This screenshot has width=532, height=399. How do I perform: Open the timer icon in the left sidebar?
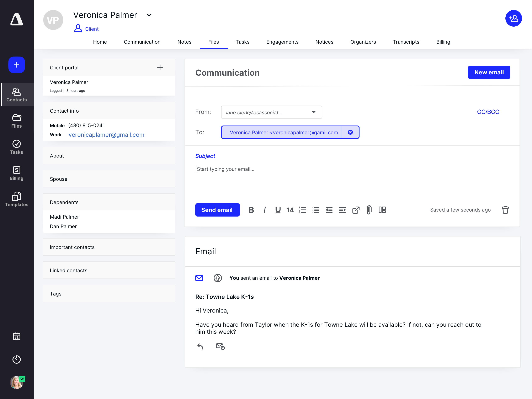(17, 359)
